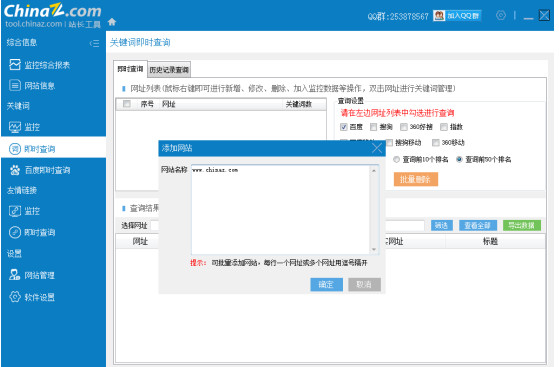Uncheck the 百度 checkbox

point(343,127)
